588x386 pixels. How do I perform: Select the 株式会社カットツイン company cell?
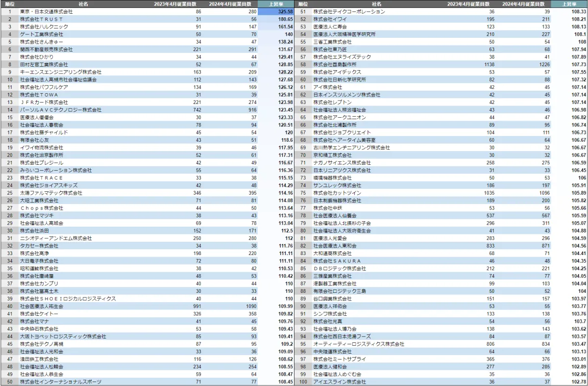tap(338, 193)
